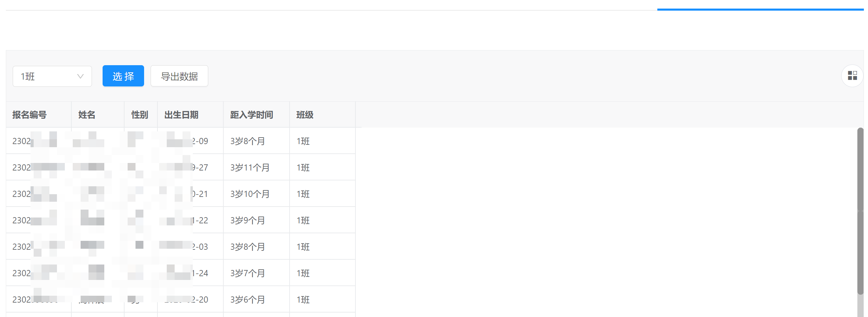Select the row showing 3岁7个月
868x317 pixels.
pyautogui.click(x=181, y=273)
